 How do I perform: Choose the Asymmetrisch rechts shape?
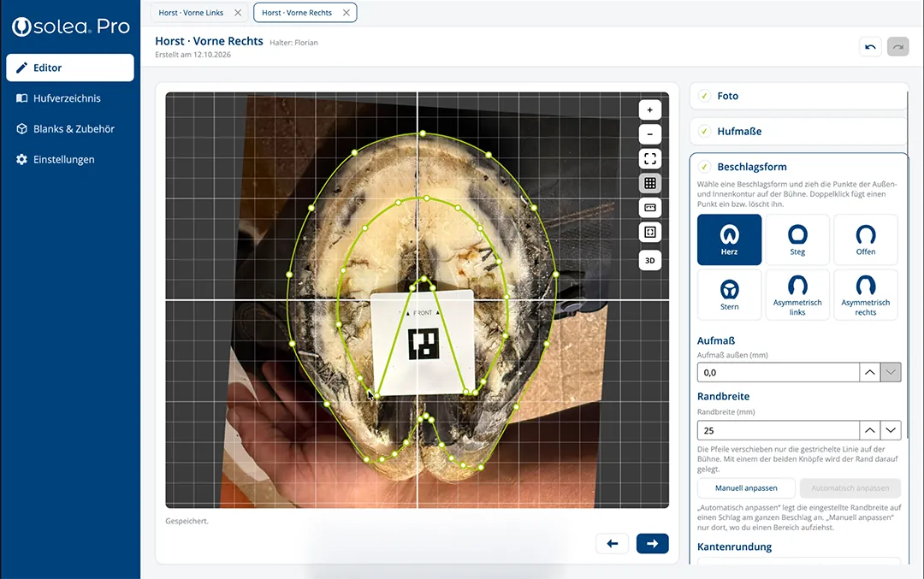[x=866, y=294]
